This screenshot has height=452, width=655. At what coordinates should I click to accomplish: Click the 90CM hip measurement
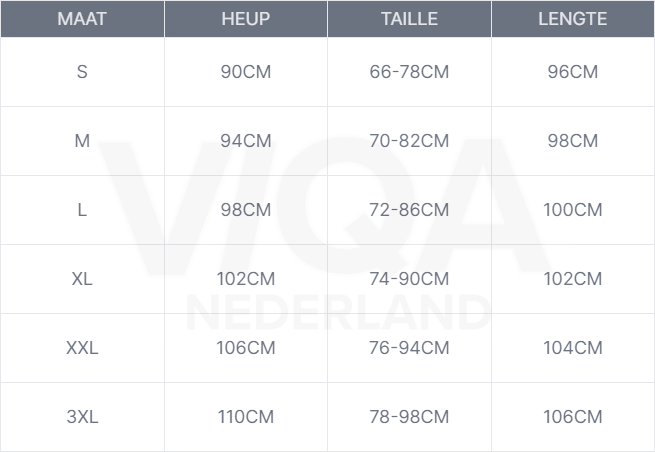245,72
